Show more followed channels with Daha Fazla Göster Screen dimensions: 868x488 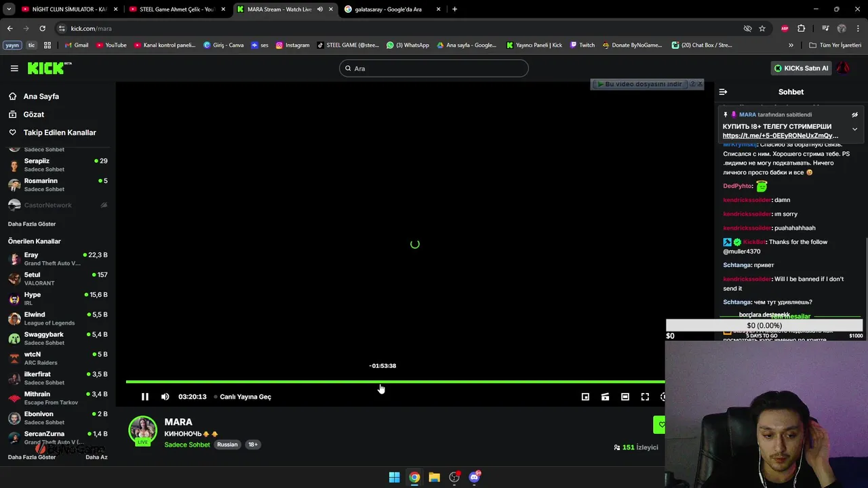[x=32, y=224]
